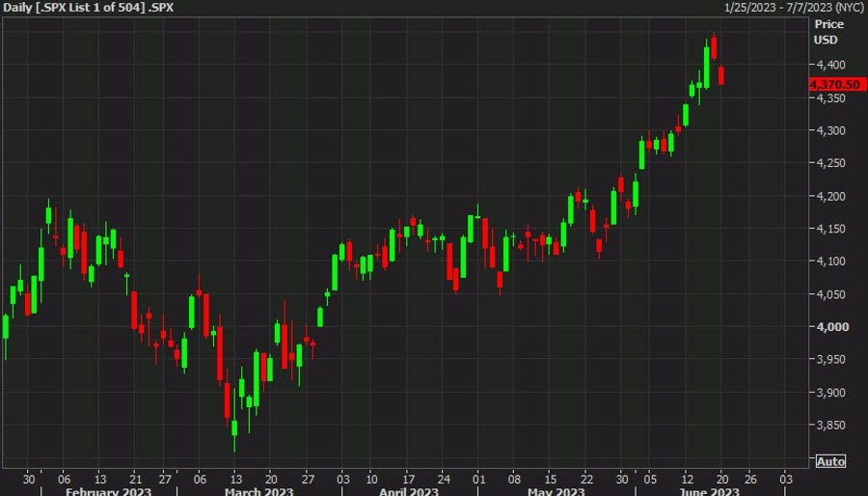Click the 4,400 price axis label
Screen dimensions: 868x496
pyautogui.click(x=829, y=65)
